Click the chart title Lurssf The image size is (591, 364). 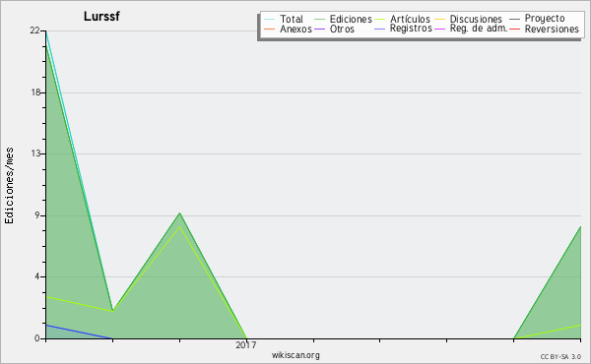[101, 16]
